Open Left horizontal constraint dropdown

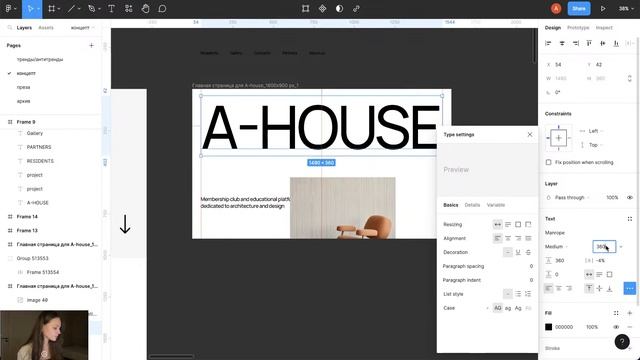click(596, 131)
